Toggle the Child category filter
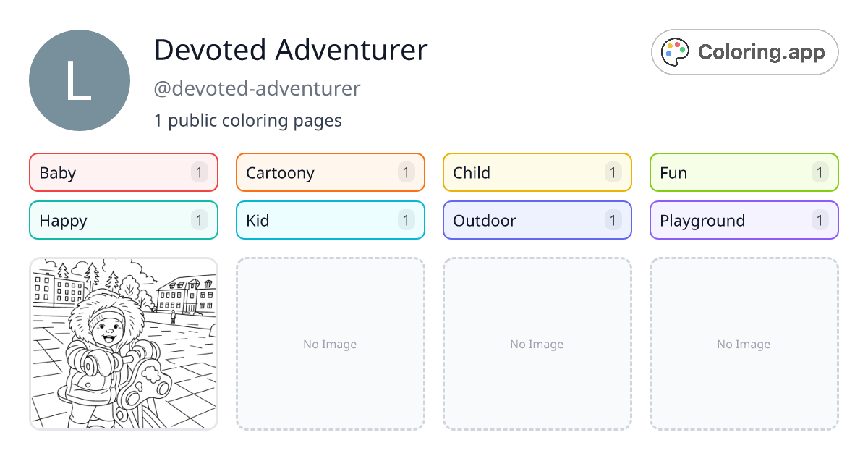 click(x=537, y=172)
